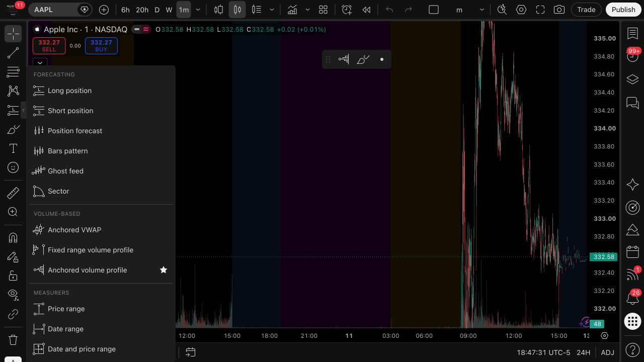Select the brush drawing tool
Viewport: 644px width, 362px height.
click(x=13, y=129)
